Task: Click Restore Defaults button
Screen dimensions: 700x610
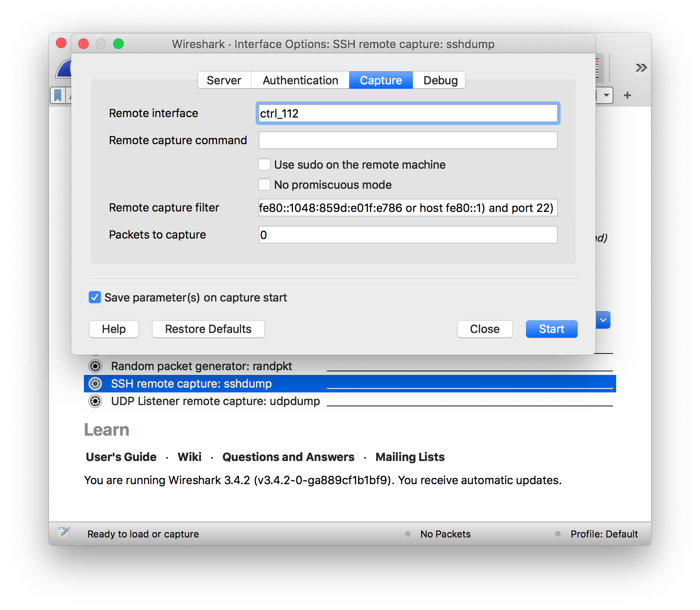Action: pos(208,329)
